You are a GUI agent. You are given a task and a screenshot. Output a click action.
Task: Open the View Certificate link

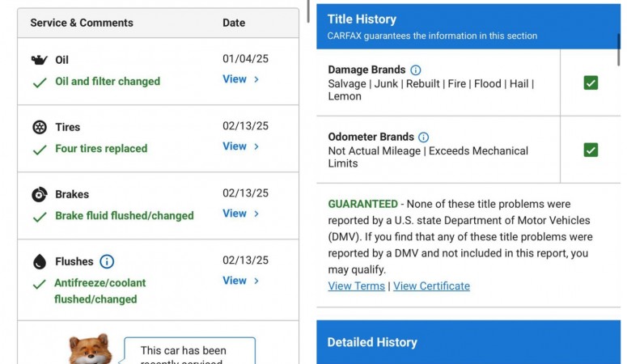click(431, 286)
